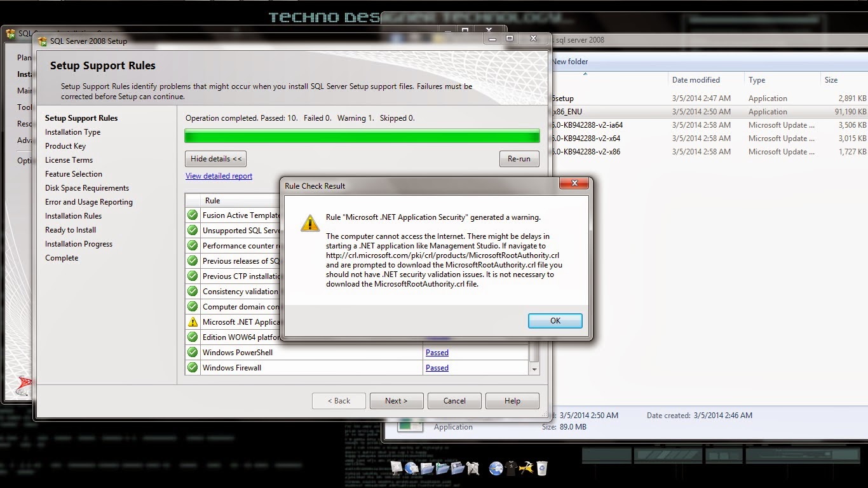
Task: Click the SQL Server 2008 Setup title bar icon
Action: click(43, 41)
